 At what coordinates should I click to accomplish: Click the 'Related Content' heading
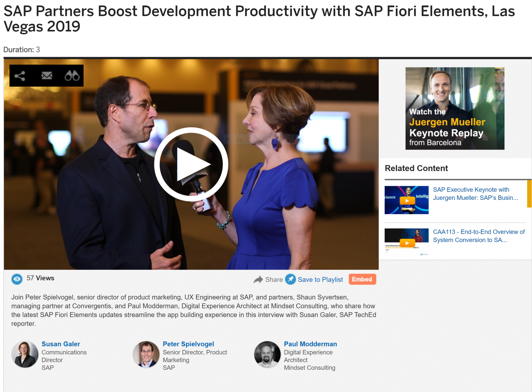pyautogui.click(x=416, y=168)
